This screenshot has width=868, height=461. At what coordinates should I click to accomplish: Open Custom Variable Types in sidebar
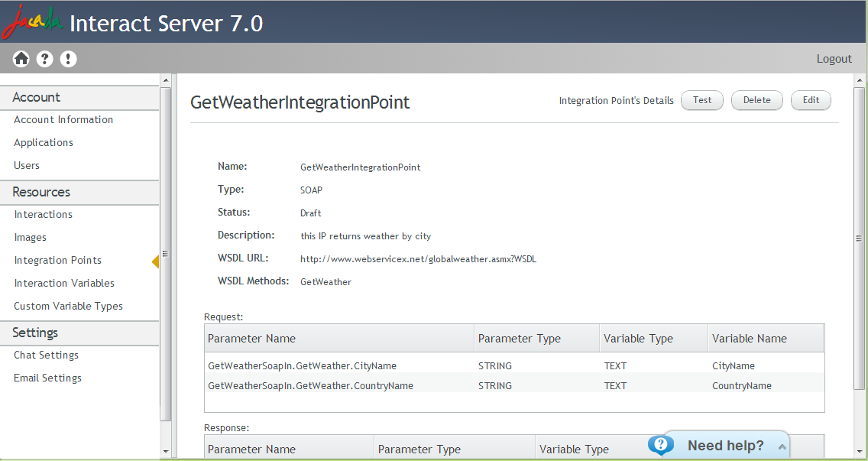coord(68,306)
